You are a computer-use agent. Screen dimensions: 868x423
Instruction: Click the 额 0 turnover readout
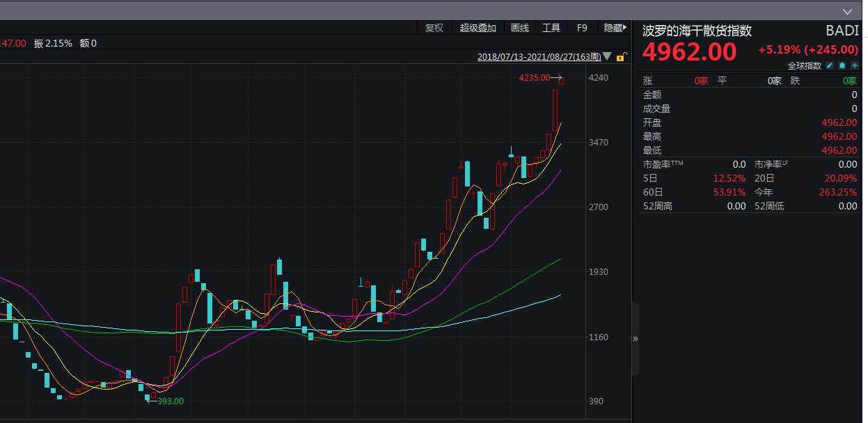[x=88, y=43]
